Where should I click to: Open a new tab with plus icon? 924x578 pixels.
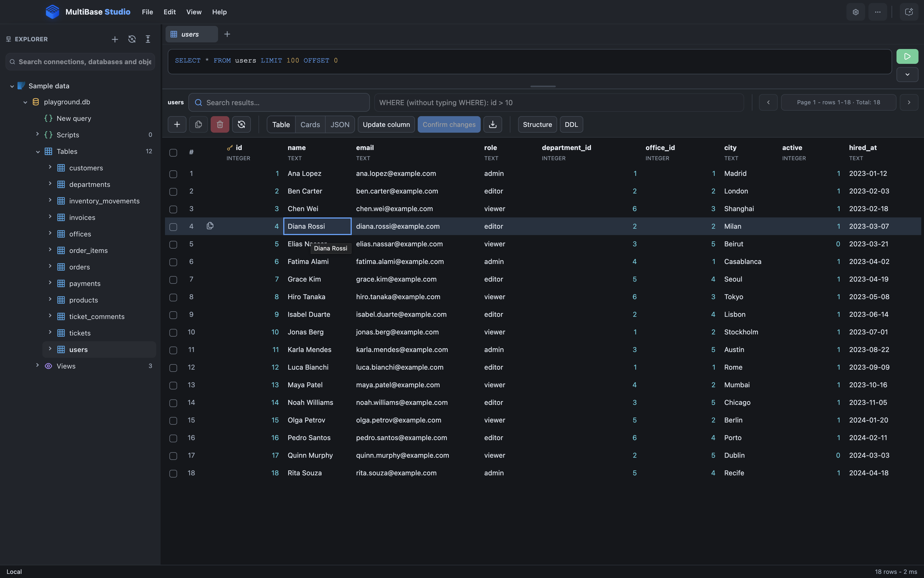pos(227,34)
